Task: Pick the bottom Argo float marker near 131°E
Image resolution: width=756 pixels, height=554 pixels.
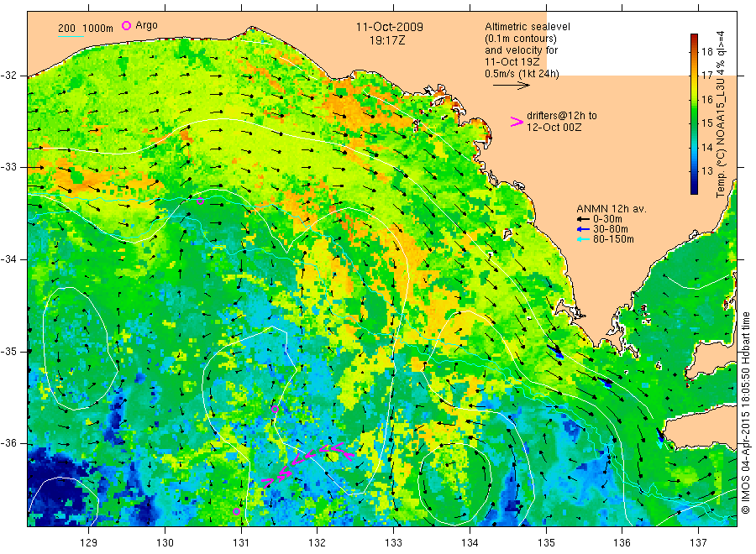Action: click(x=237, y=511)
